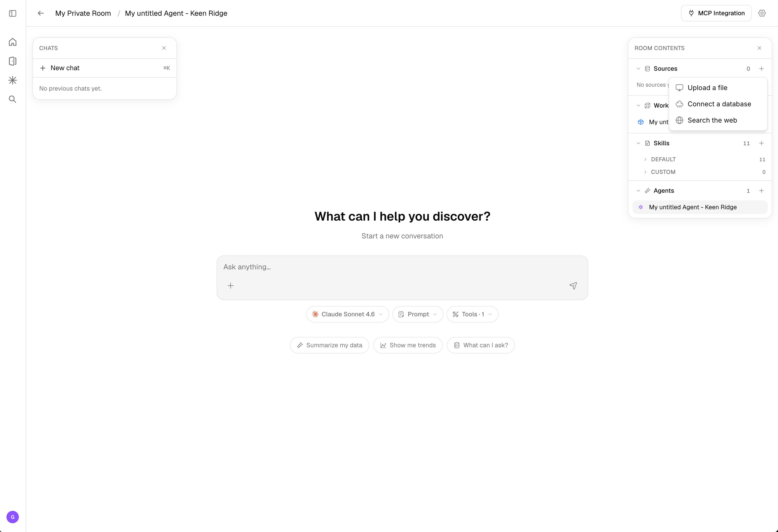778x532 pixels.
Task: Choose Search the web
Action: click(718, 120)
